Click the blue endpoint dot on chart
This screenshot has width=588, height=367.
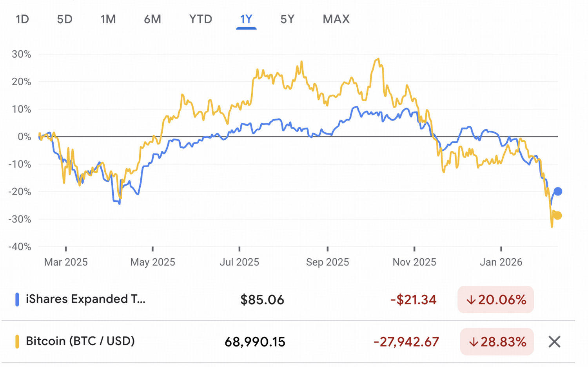(558, 192)
